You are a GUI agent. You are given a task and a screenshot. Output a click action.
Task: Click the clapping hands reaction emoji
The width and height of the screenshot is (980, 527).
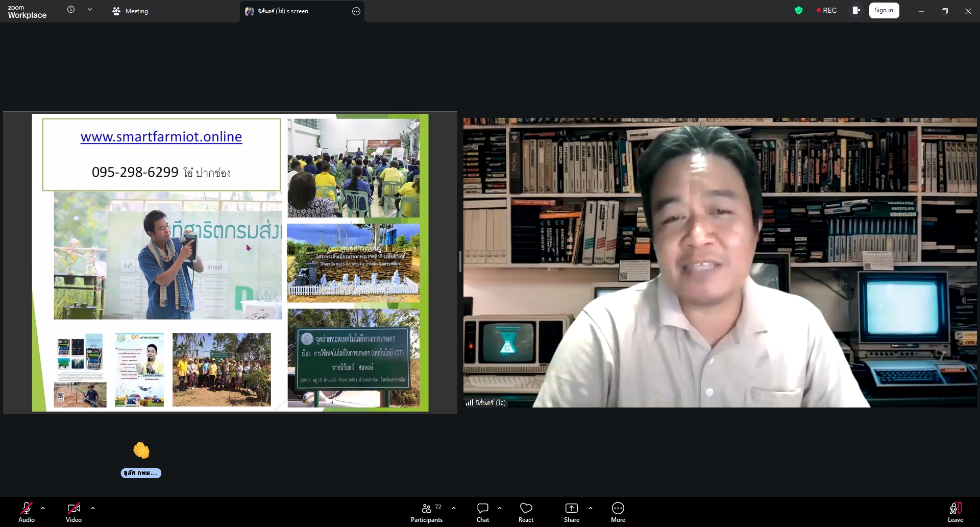click(141, 450)
